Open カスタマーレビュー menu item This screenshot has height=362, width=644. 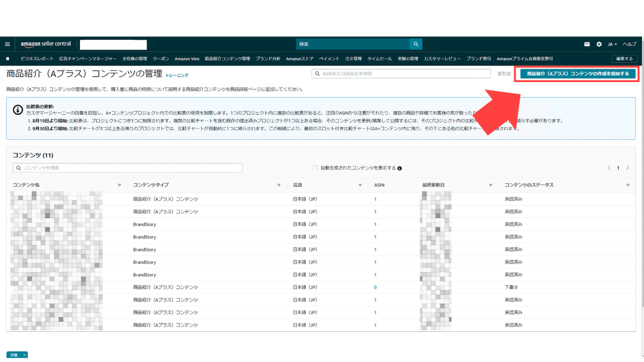click(442, 58)
